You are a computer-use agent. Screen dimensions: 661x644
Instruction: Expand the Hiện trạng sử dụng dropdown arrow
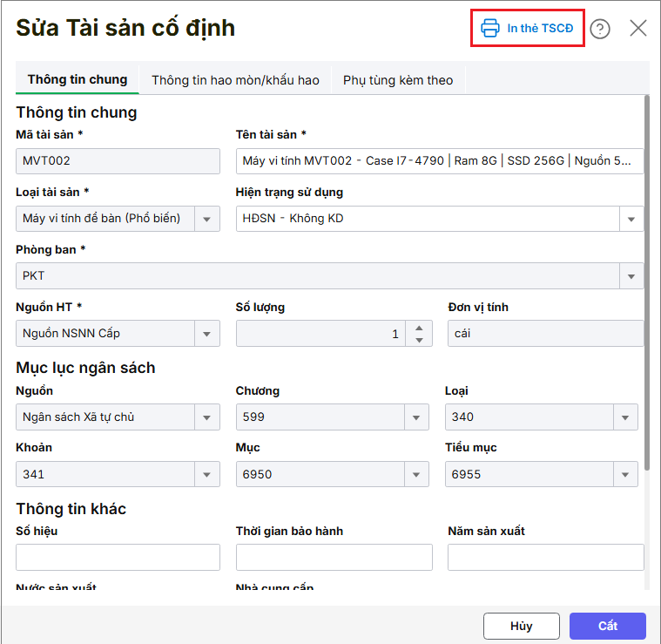[x=631, y=219]
